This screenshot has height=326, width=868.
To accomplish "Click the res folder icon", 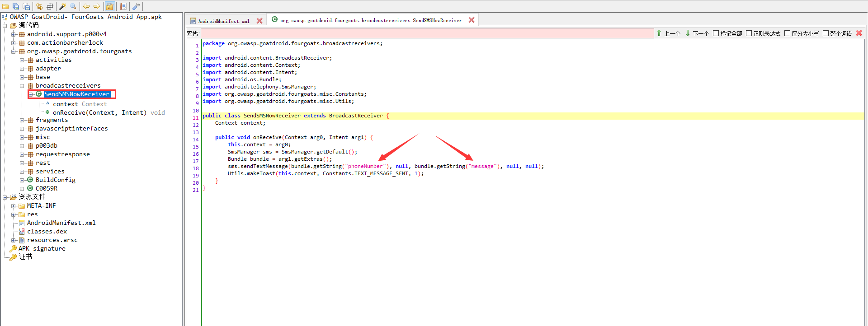I will (22, 214).
